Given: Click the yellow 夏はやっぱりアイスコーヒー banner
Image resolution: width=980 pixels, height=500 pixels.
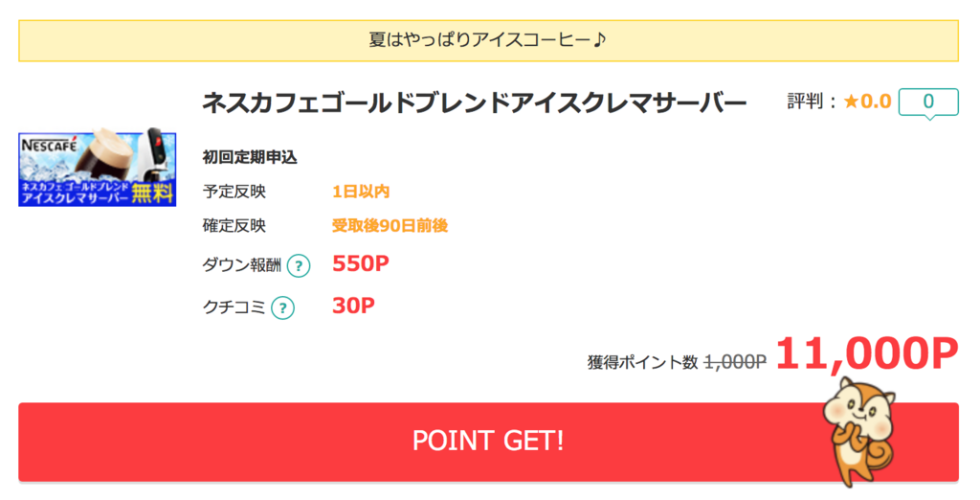Looking at the screenshot, I should [488, 40].
